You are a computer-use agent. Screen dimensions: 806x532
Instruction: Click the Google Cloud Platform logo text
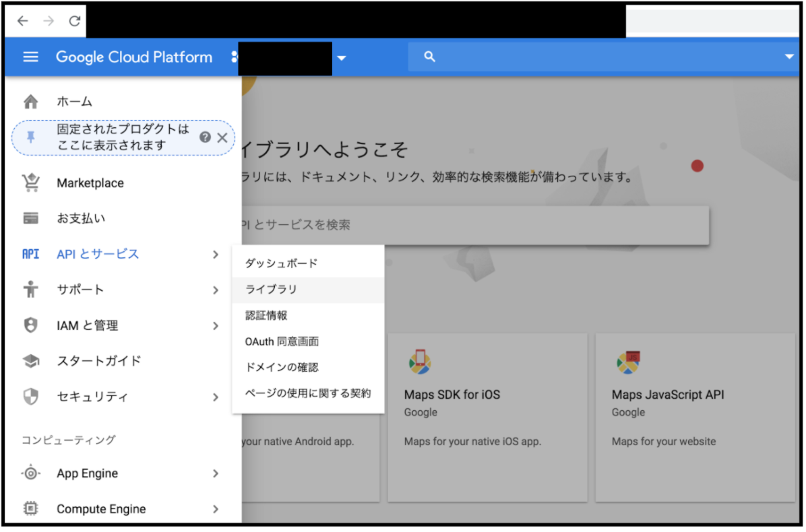(x=134, y=57)
